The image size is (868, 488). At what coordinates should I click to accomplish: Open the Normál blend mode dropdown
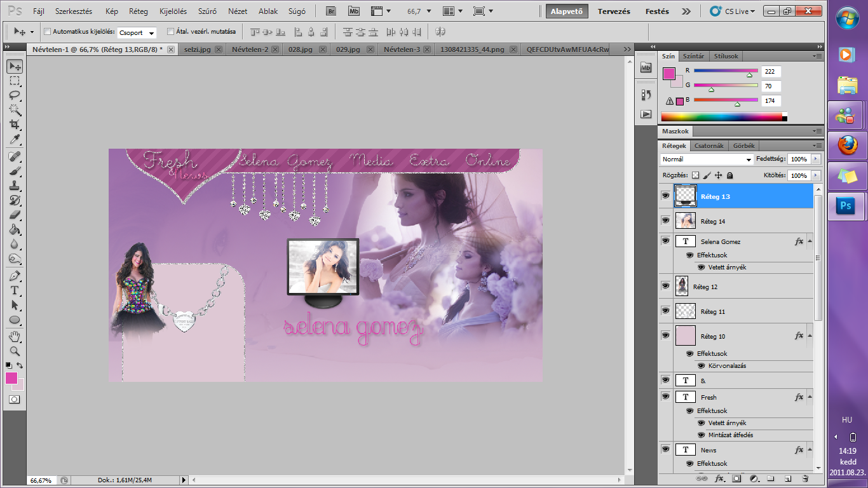click(706, 159)
